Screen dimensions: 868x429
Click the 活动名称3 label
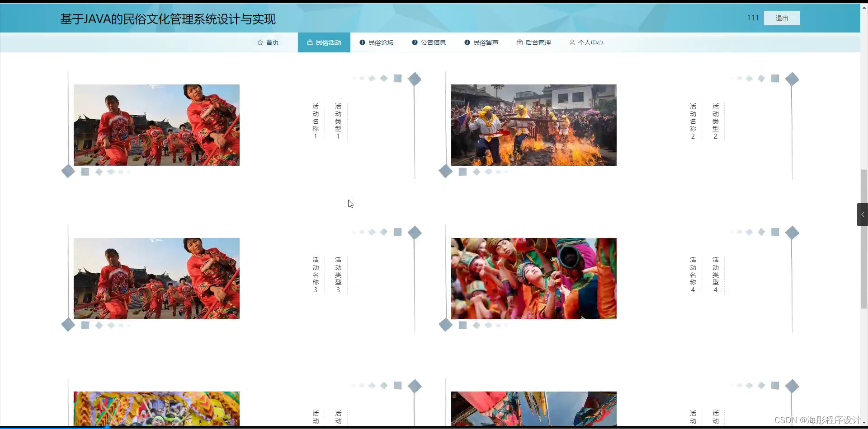pyautogui.click(x=316, y=275)
